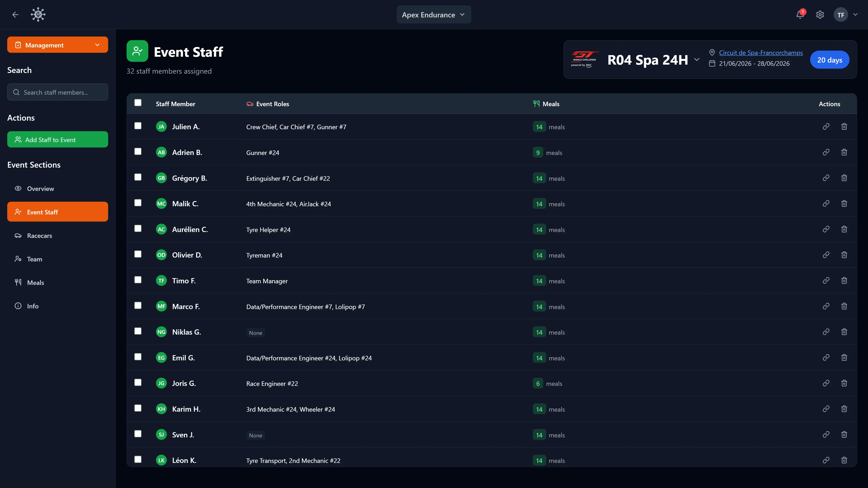
Task: Open the Info section
Action: click(x=58, y=306)
